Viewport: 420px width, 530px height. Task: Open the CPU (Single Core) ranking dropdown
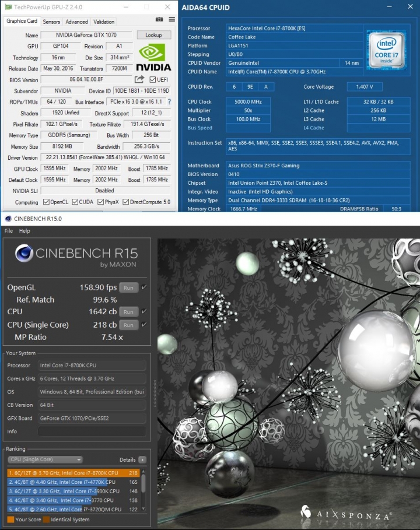(x=45, y=459)
